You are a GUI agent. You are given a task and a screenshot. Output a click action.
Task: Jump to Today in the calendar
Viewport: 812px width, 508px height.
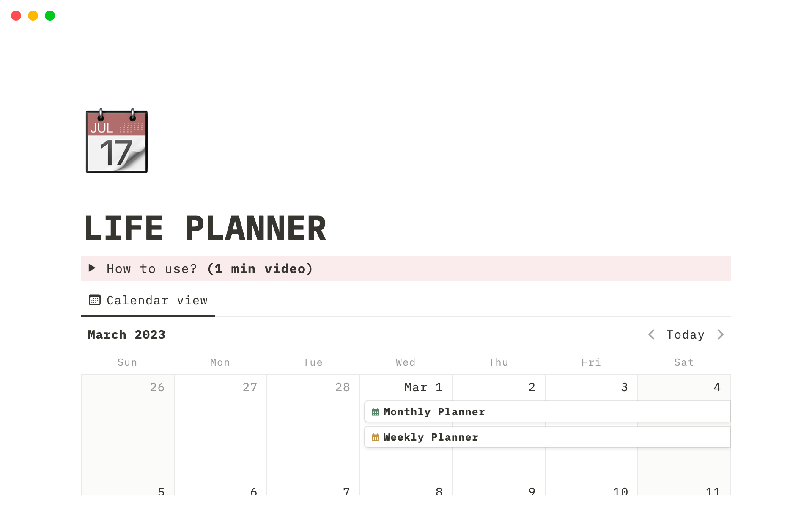tap(685, 334)
